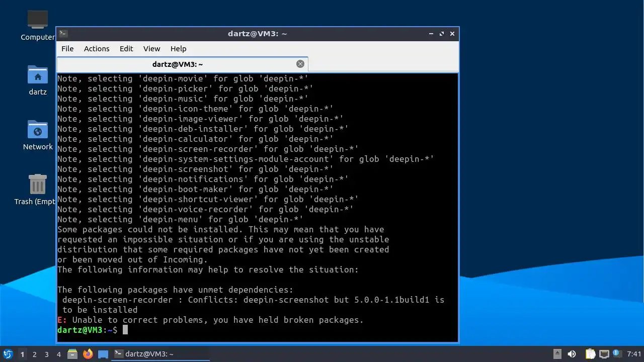Maximize the terminal window
Screen dimensions: 644x362
coord(442,34)
